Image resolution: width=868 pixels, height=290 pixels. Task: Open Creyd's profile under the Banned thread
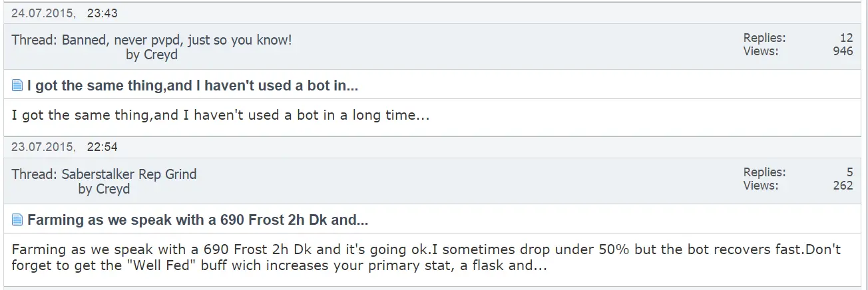click(161, 55)
